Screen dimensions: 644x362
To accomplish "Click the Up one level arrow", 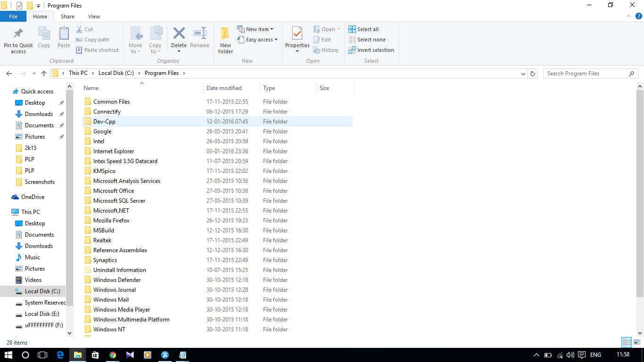I will point(44,74).
